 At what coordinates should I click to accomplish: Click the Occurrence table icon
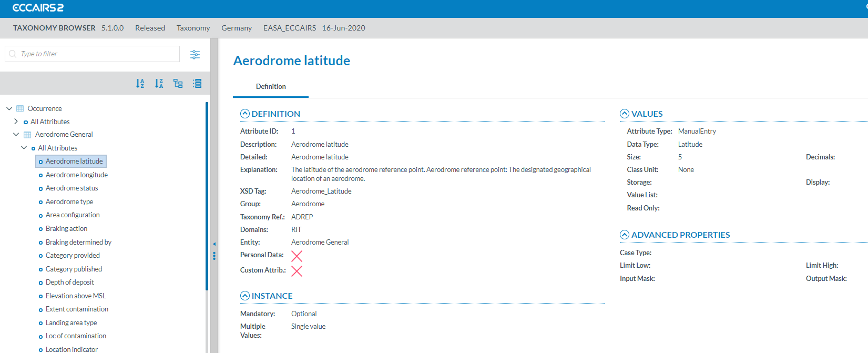(x=20, y=108)
